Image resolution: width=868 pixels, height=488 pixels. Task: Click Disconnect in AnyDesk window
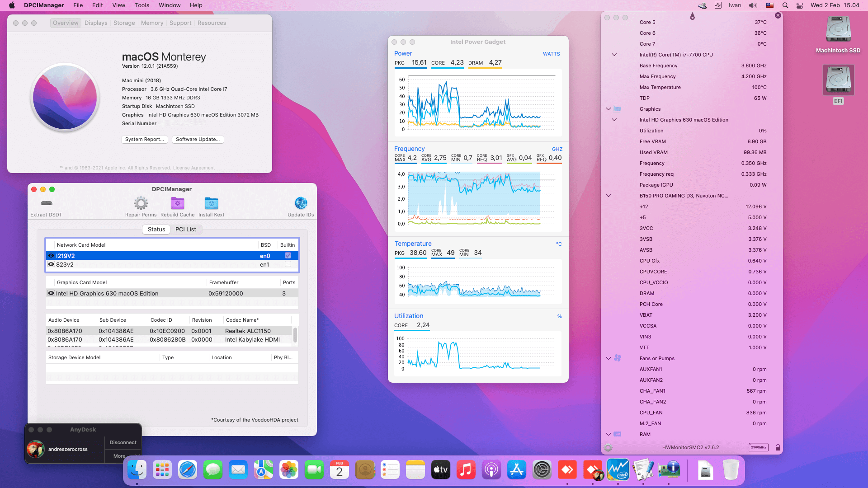click(123, 442)
